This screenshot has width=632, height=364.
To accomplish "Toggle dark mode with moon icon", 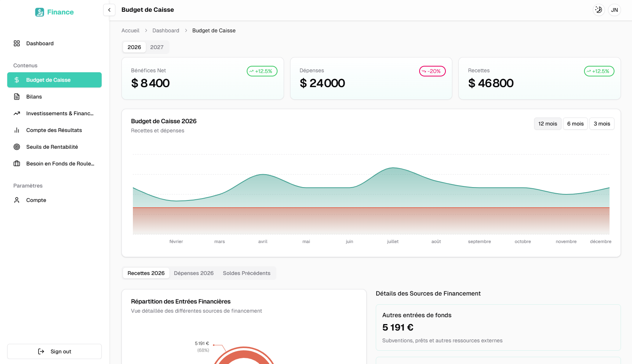I will [598, 10].
